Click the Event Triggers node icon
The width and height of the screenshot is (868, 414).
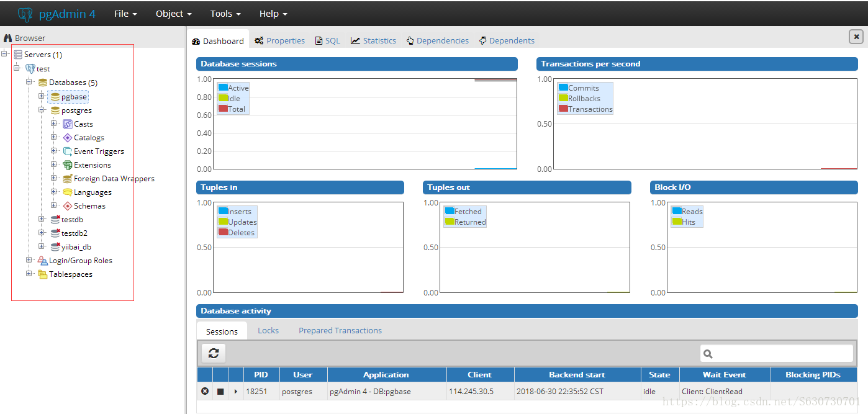68,151
